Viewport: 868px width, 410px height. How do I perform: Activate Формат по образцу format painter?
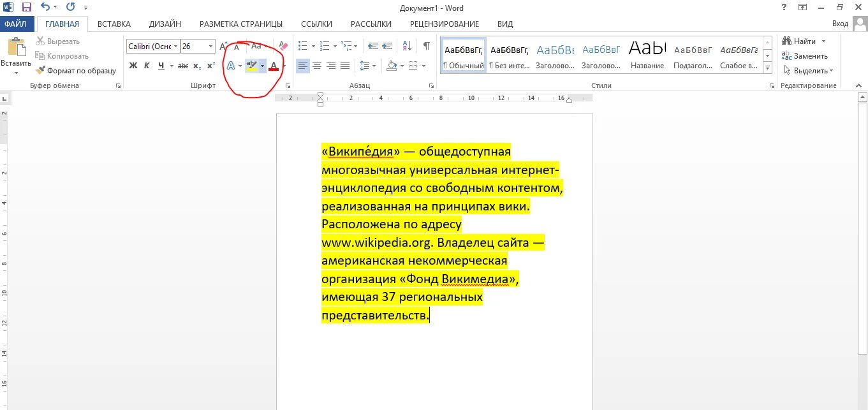[77, 71]
